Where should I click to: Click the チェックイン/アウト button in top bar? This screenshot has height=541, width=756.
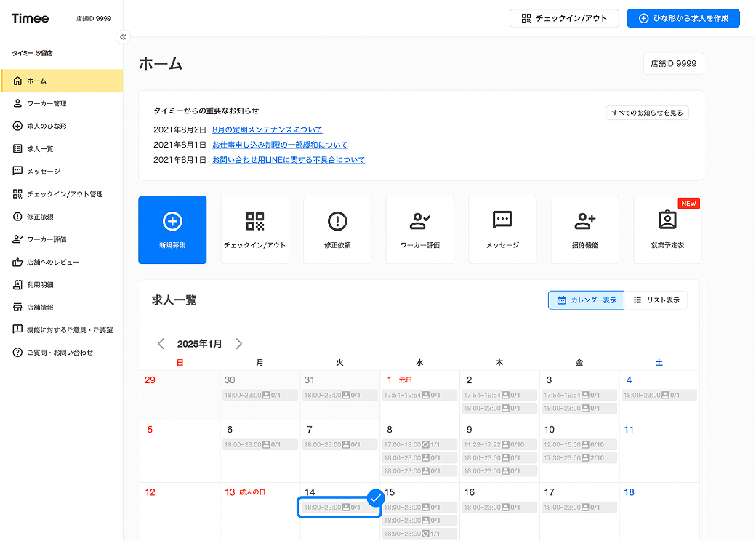coord(564,18)
